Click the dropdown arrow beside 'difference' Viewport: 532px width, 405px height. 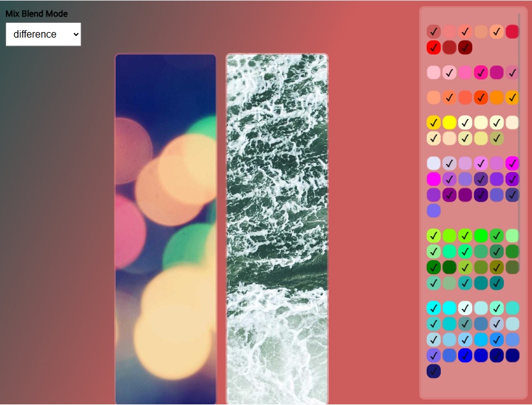[76, 35]
